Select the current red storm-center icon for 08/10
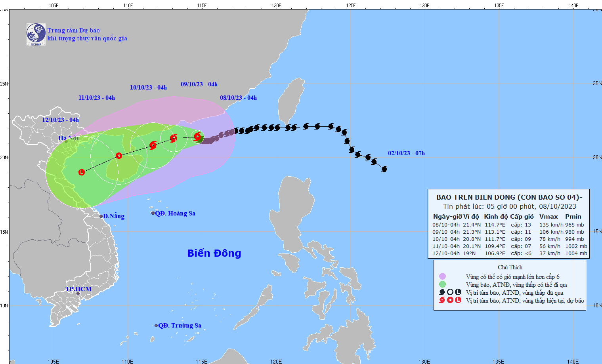Viewport: 602px width, 364px height. click(197, 137)
